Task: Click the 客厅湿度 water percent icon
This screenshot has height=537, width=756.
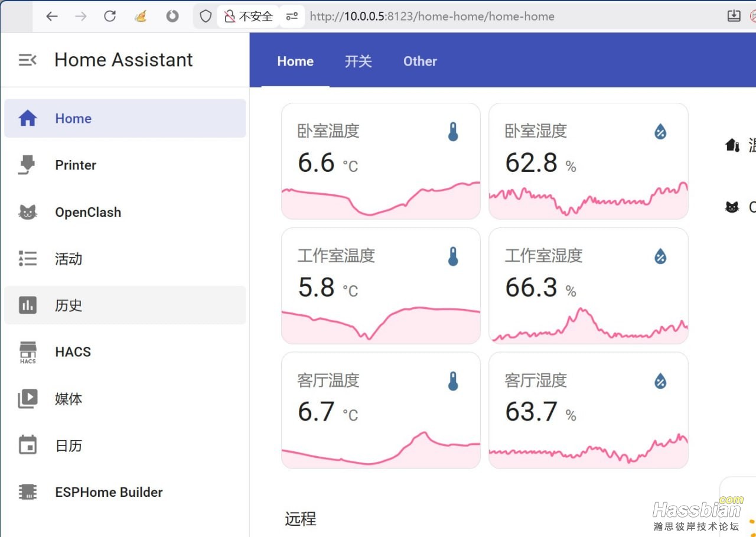Action: (x=660, y=382)
